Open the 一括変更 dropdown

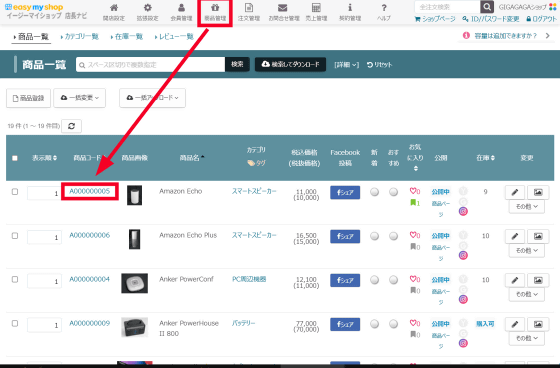80,98
